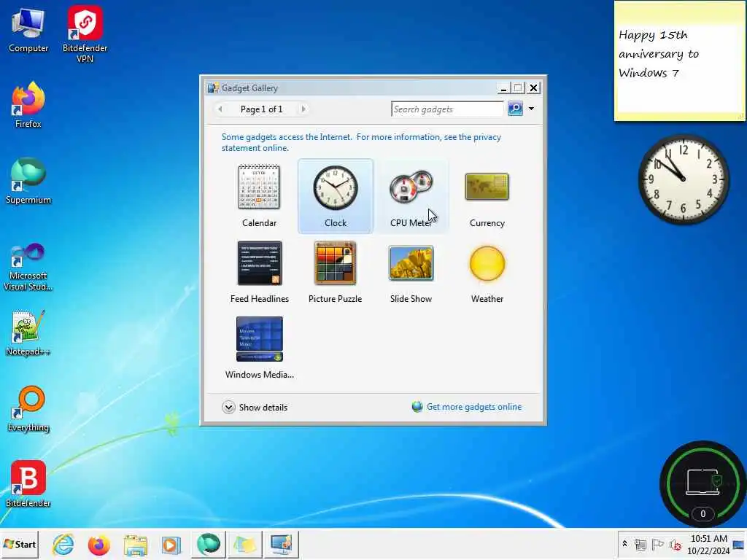Open search options dropdown arrow
Image resolution: width=747 pixels, height=560 pixels.
(531, 109)
